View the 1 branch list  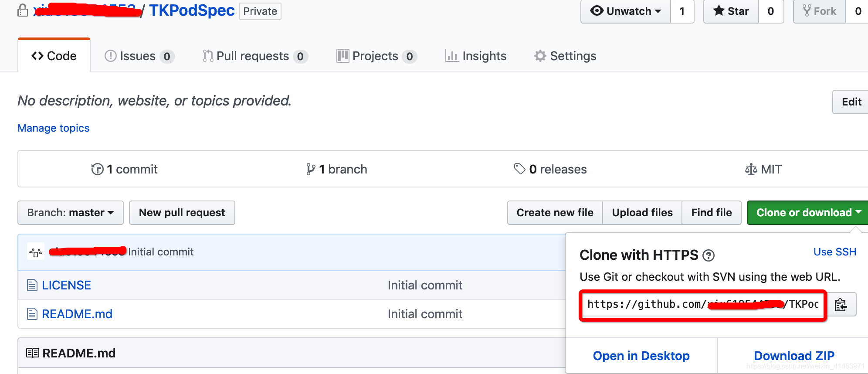point(336,169)
